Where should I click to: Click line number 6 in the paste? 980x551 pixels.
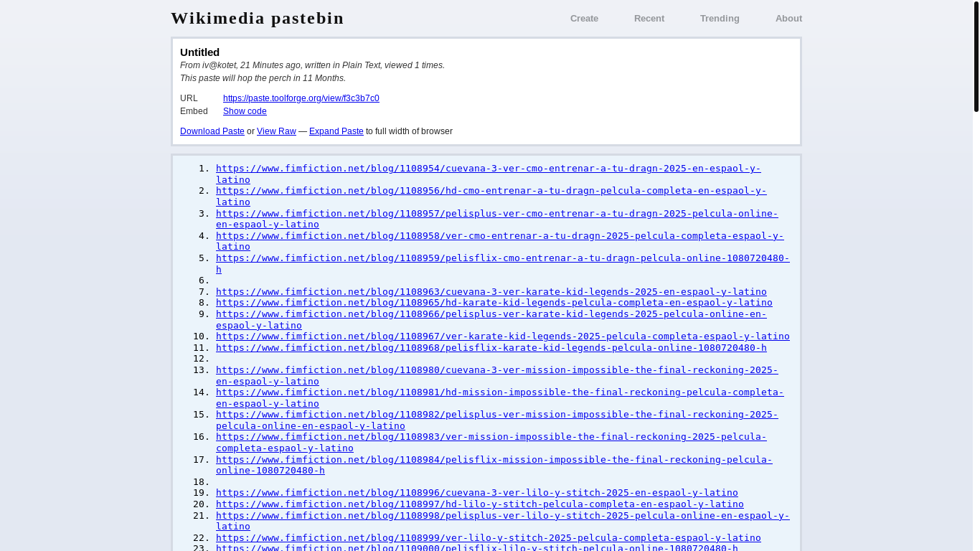[x=204, y=281]
